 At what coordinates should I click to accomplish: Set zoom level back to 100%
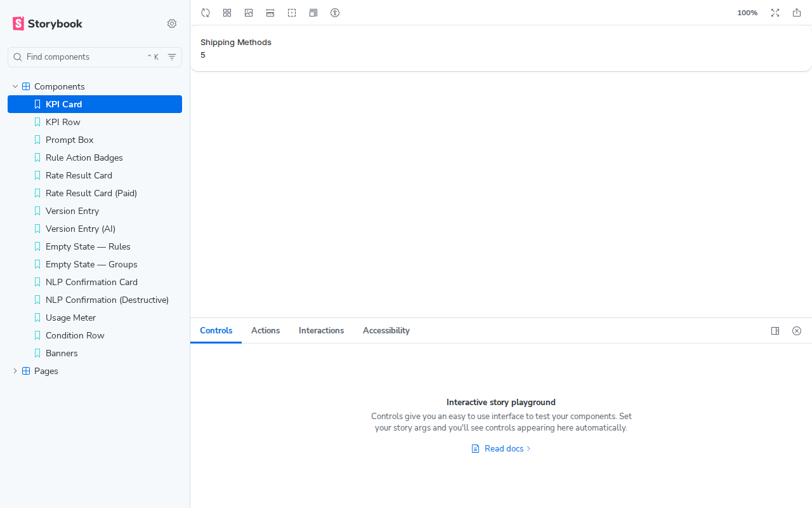pos(747,13)
